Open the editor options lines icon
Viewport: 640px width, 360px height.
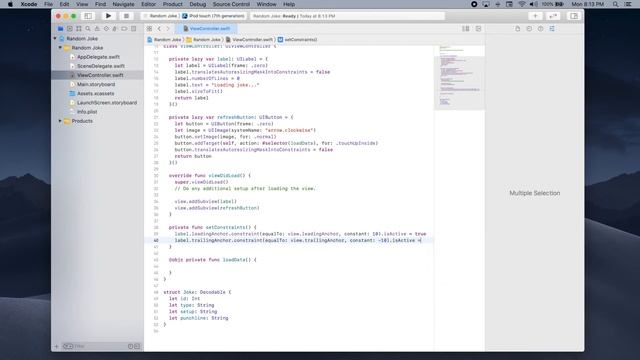(465, 29)
